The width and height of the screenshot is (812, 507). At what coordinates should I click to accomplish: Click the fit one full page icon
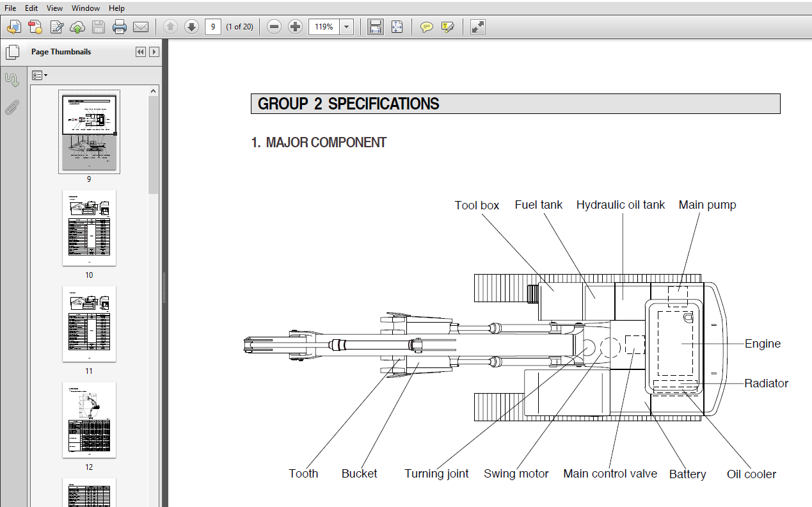click(397, 27)
